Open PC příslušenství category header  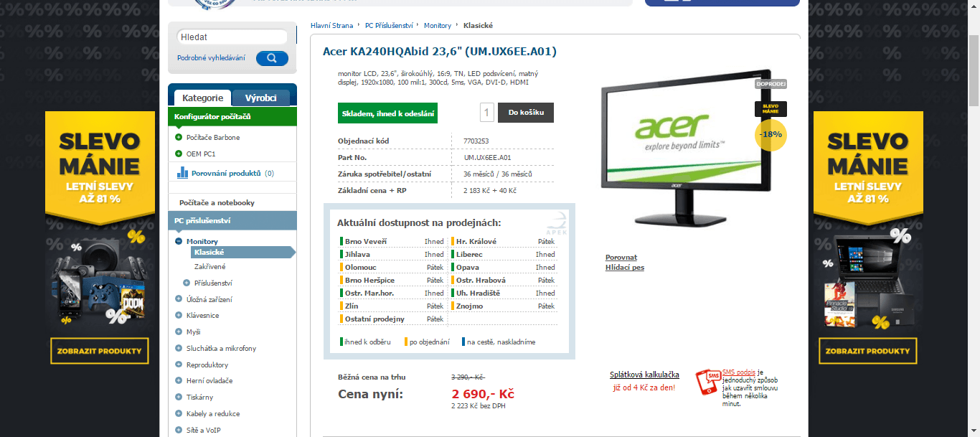232,220
